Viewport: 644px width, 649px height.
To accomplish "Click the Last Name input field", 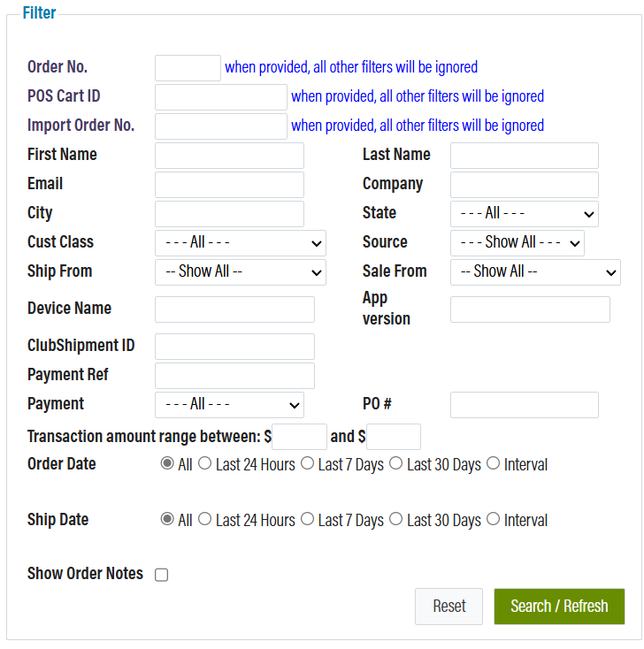I will (524, 156).
